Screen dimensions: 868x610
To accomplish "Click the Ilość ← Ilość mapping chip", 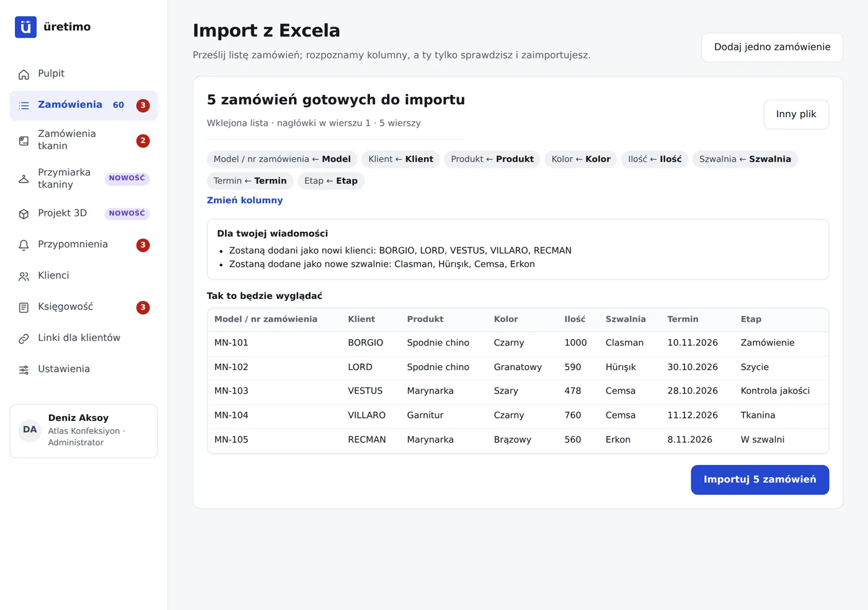I will point(655,159).
